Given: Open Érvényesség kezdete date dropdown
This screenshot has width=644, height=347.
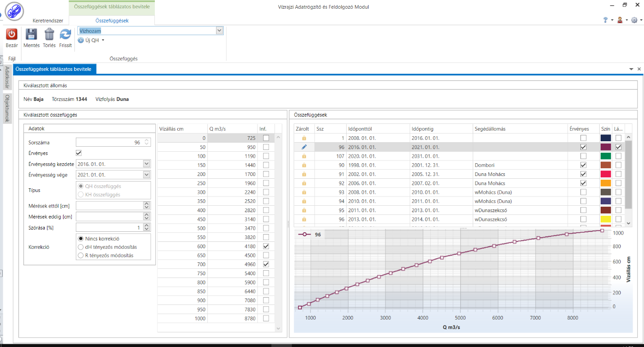Looking at the screenshot, I should pos(146,164).
